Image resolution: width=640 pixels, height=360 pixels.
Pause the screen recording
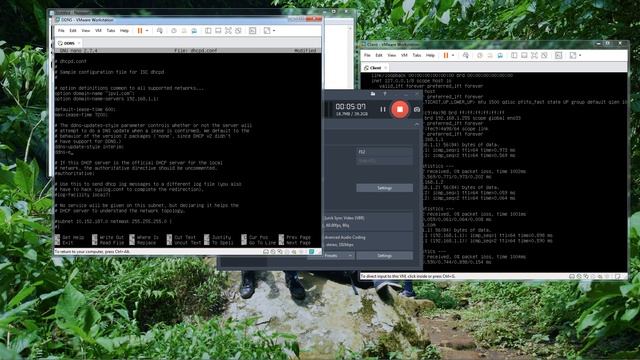[x=383, y=109]
